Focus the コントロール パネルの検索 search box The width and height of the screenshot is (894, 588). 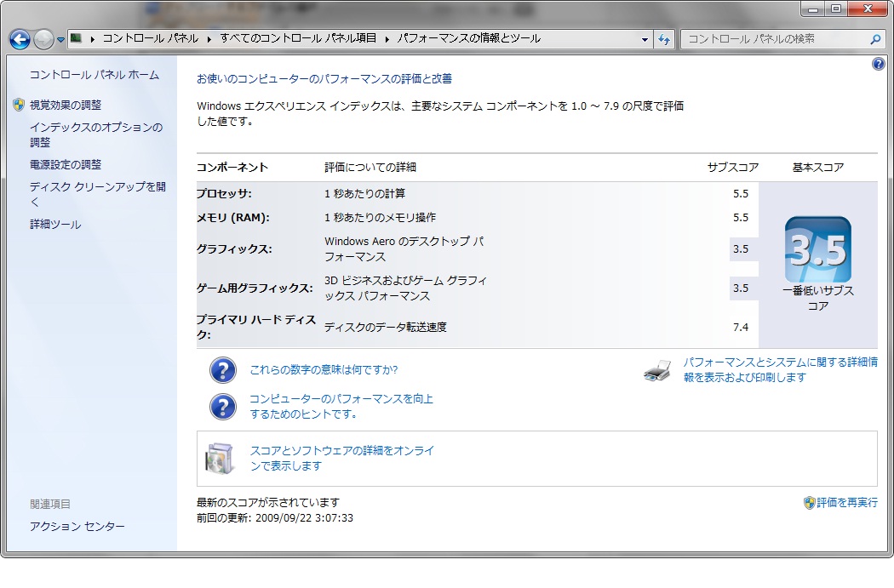click(774, 39)
